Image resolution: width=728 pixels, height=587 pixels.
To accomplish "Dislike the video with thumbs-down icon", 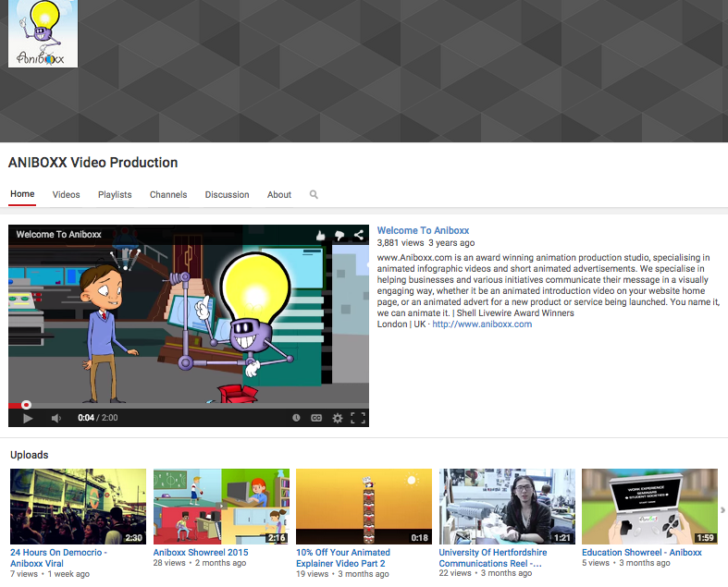I will click(x=339, y=236).
